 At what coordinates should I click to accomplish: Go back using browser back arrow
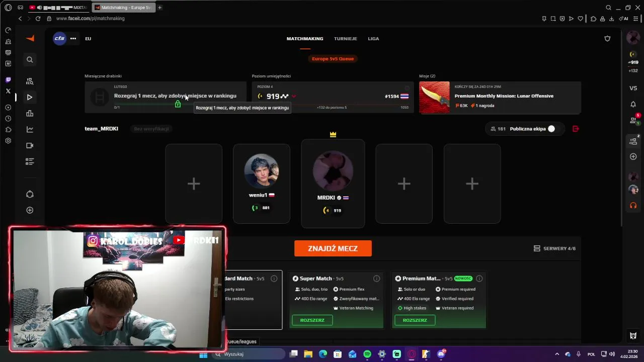click(20, 19)
